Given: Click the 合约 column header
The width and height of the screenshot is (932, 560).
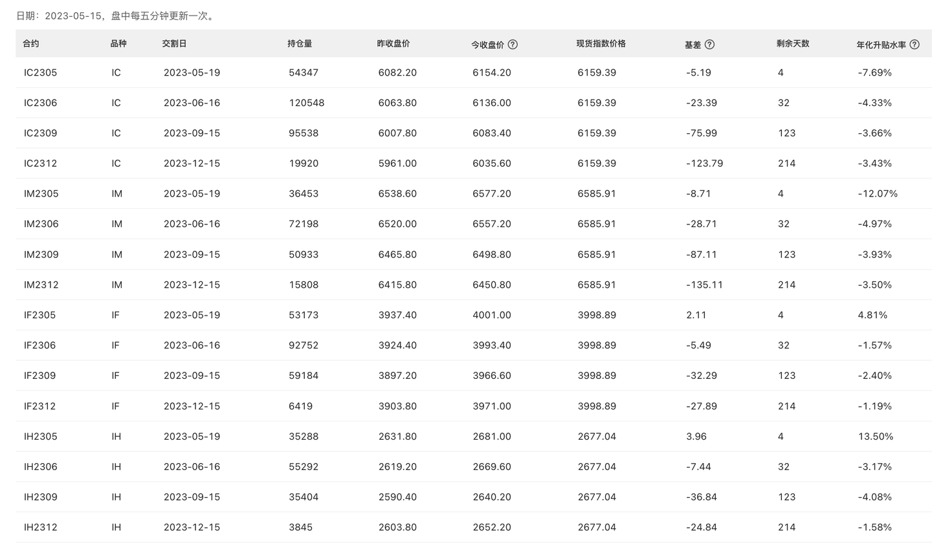Looking at the screenshot, I should pos(31,44).
